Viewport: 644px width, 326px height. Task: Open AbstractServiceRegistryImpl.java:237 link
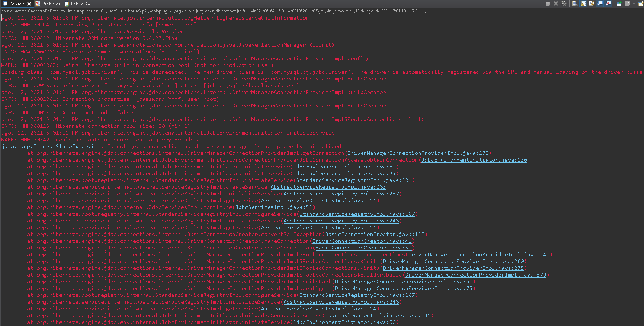tap(341, 194)
